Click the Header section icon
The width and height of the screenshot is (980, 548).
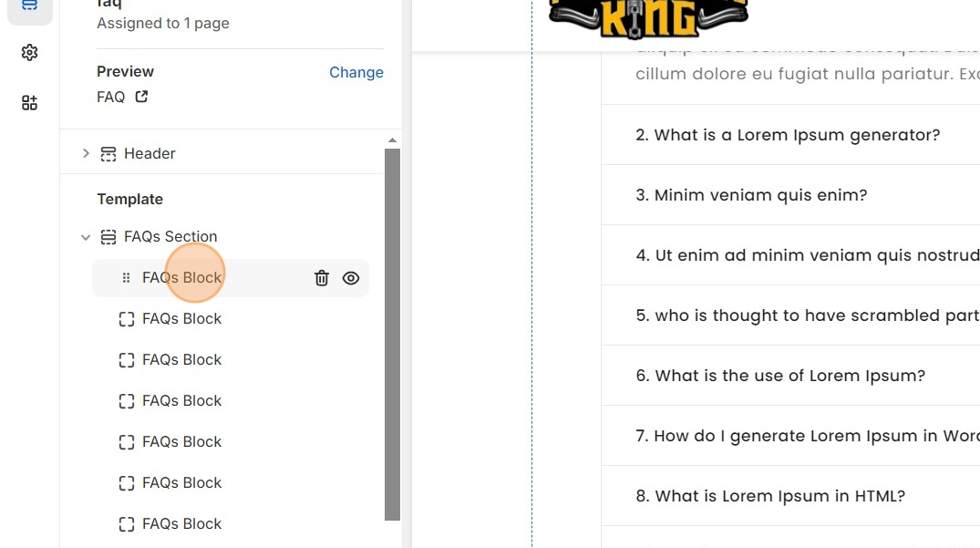tap(108, 154)
